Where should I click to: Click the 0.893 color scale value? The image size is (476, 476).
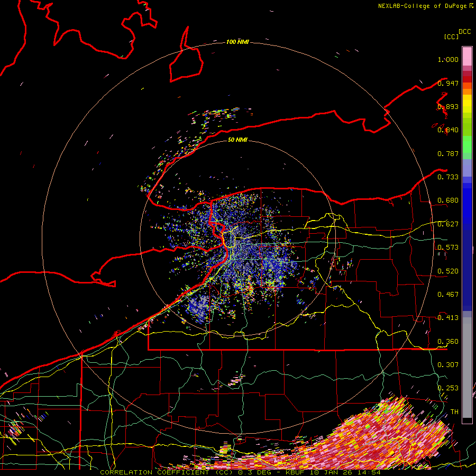448,106
